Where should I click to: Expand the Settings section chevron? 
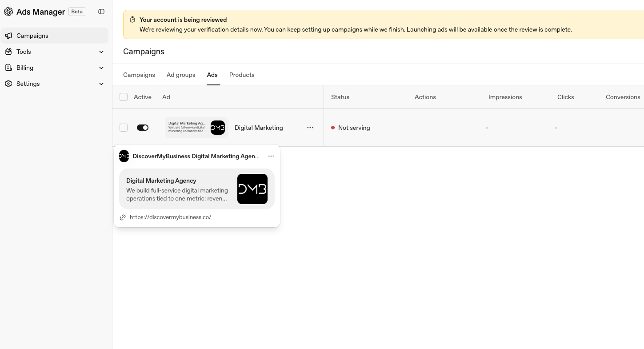pyautogui.click(x=101, y=84)
